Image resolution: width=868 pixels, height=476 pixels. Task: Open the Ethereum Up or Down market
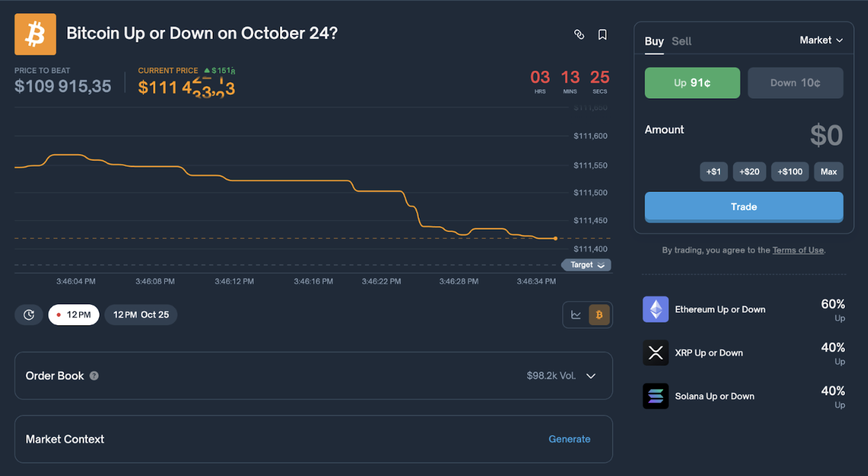click(x=719, y=309)
